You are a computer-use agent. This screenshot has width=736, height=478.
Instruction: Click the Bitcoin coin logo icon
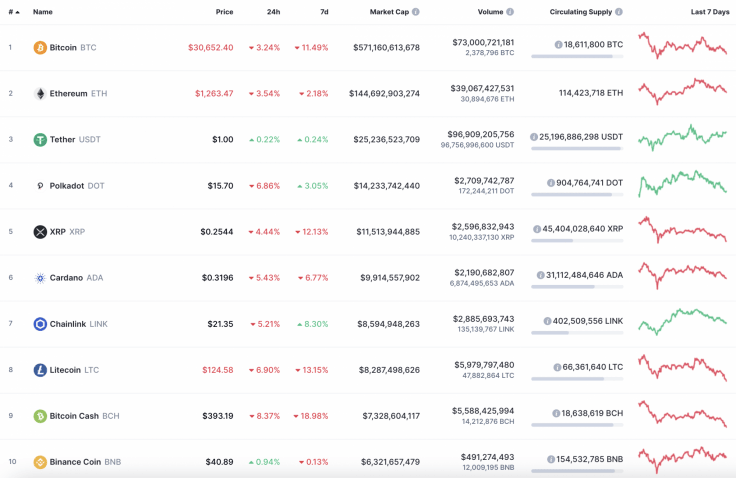40,47
